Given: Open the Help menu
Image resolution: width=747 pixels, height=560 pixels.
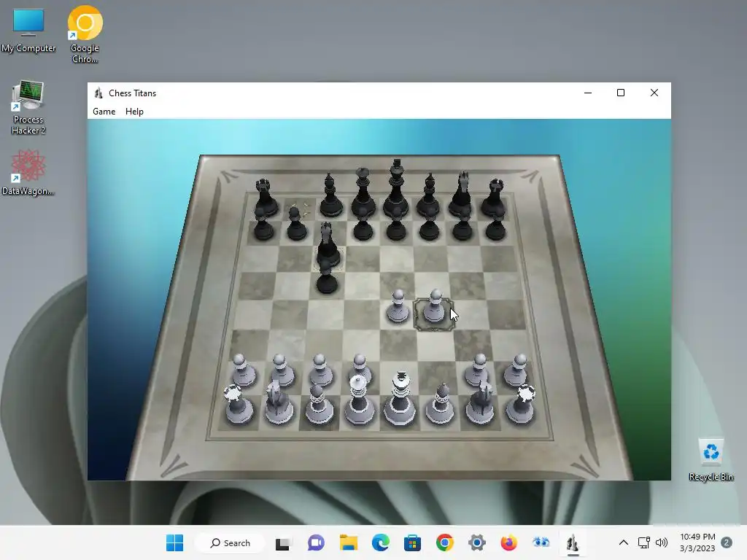Looking at the screenshot, I should pyautogui.click(x=134, y=112).
